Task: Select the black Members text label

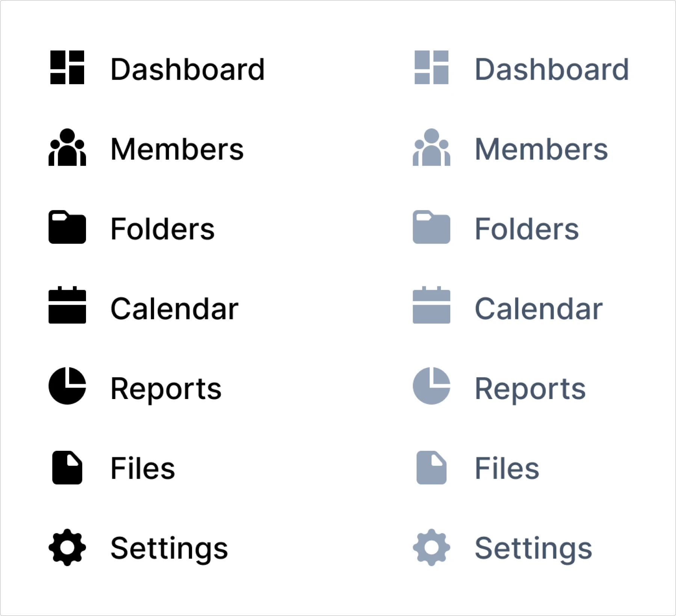Action: pyautogui.click(x=177, y=149)
